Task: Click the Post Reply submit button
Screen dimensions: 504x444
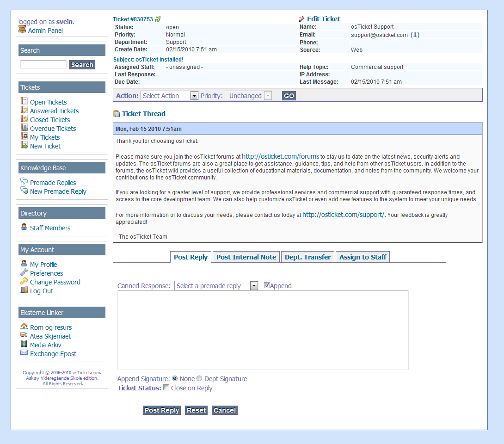Action: 162,410
